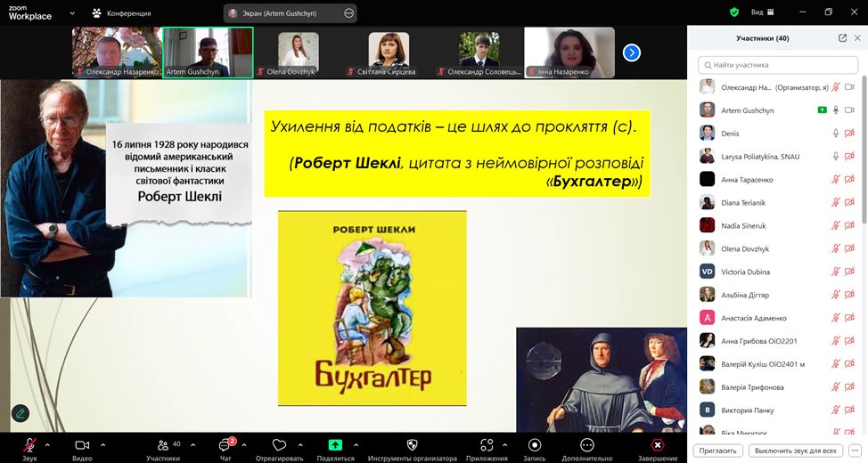Image resolution: width=868 pixels, height=463 pixels.
Task: Toggle microphone icon for Denis
Action: click(x=836, y=134)
